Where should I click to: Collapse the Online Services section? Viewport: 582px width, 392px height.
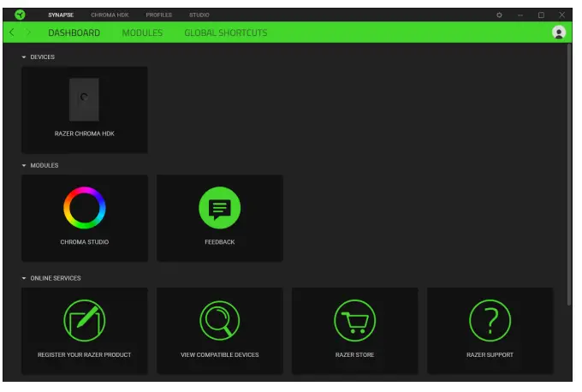coord(24,278)
